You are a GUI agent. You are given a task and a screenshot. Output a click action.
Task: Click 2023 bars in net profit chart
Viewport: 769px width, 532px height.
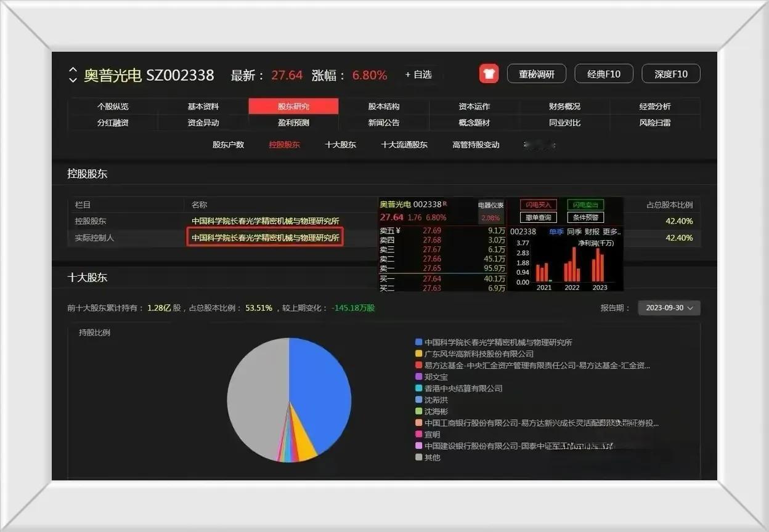[x=598, y=265]
